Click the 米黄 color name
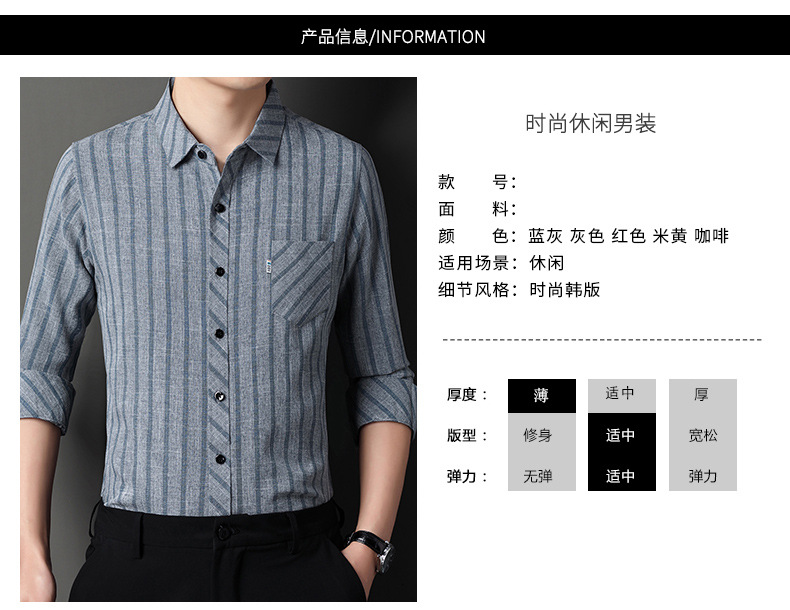This screenshot has height=610, width=790. 670,236
